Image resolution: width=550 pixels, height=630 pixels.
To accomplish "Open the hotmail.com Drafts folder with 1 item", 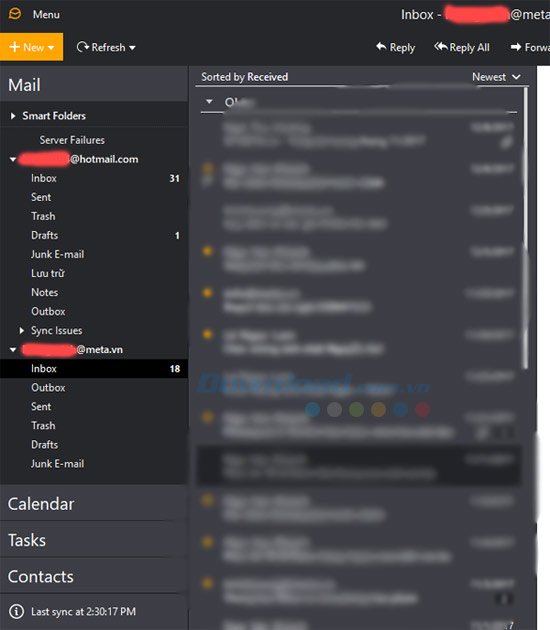I will [94, 235].
